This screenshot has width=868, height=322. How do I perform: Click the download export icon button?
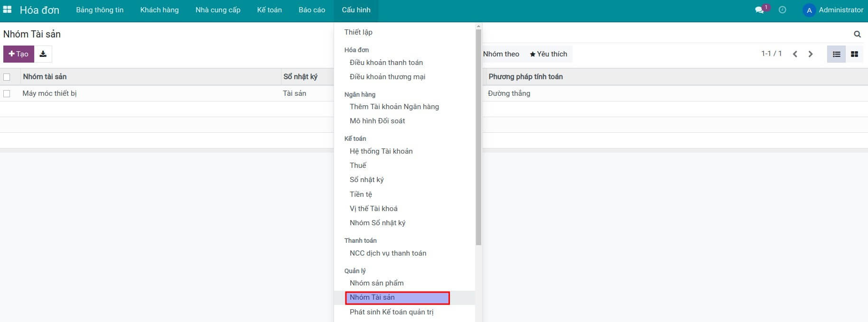(43, 54)
